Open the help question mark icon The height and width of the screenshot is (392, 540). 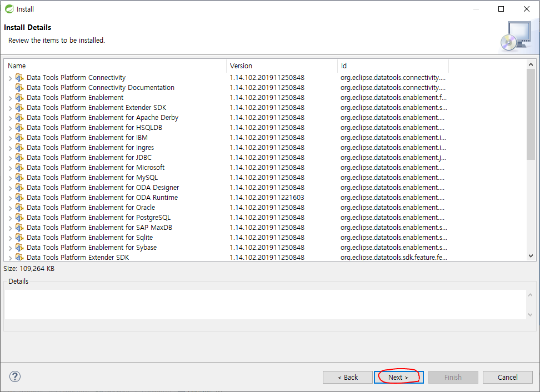point(15,376)
